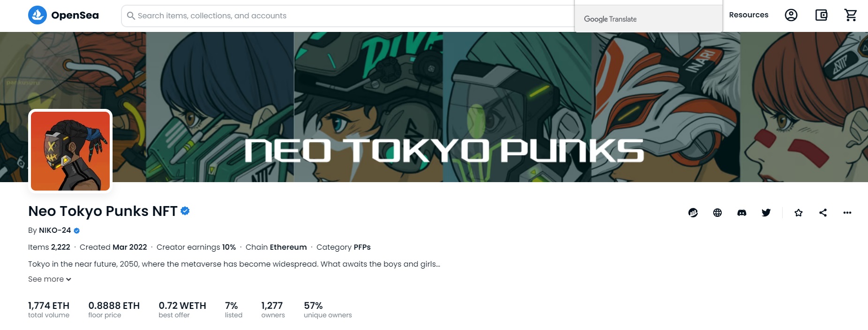Open the collection's Twitter page
The width and height of the screenshot is (868, 330).
pyautogui.click(x=766, y=213)
